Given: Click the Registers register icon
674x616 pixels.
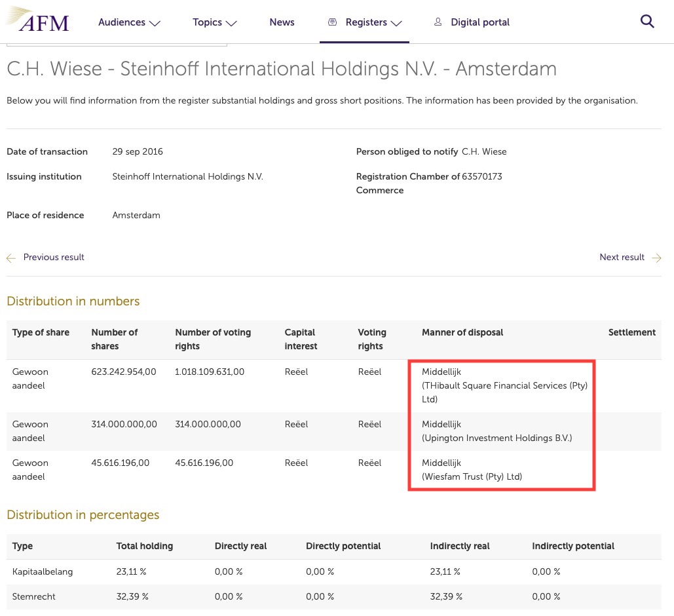Looking at the screenshot, I should click(x=333, y=22).
